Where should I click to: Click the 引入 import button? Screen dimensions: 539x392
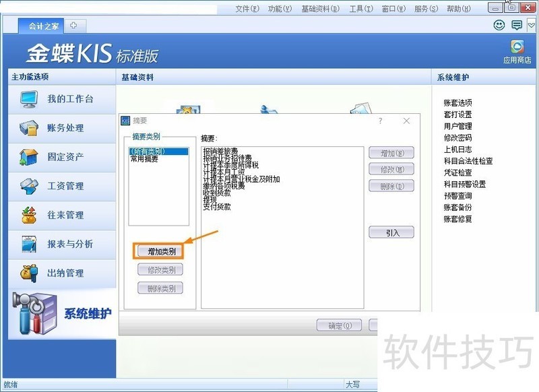click(391, 232)
